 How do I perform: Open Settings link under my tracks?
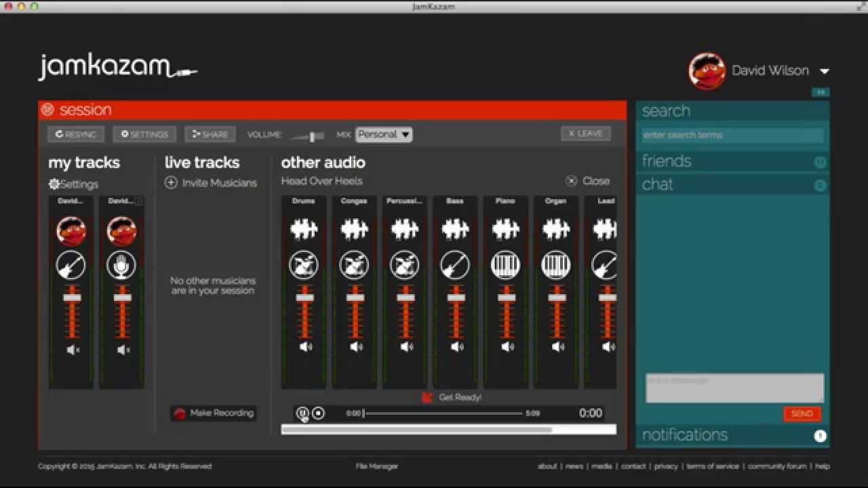pos(73,184)
